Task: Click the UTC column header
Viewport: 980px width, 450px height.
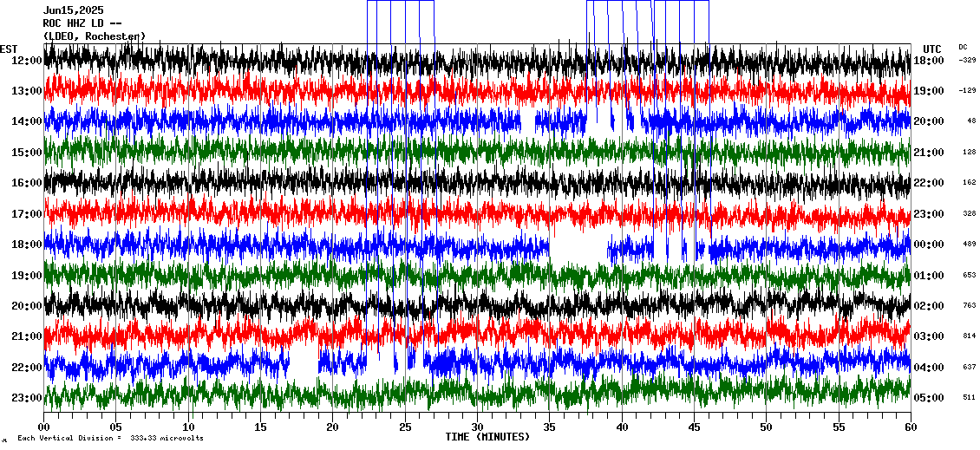Action: click(x=932, y=49)
